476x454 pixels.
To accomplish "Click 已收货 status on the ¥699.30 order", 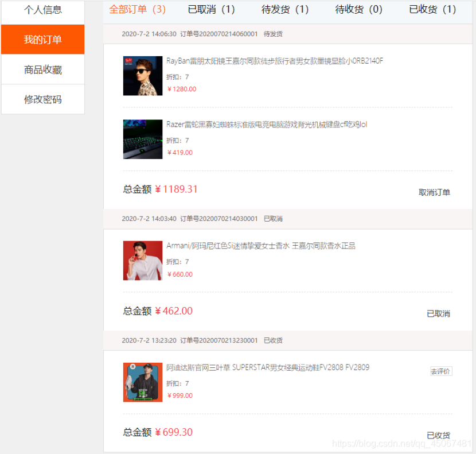I will coord(438,435).
